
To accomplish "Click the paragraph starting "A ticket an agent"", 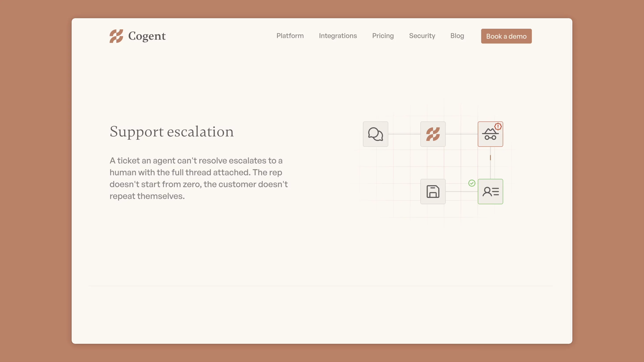I will [198, 178].
